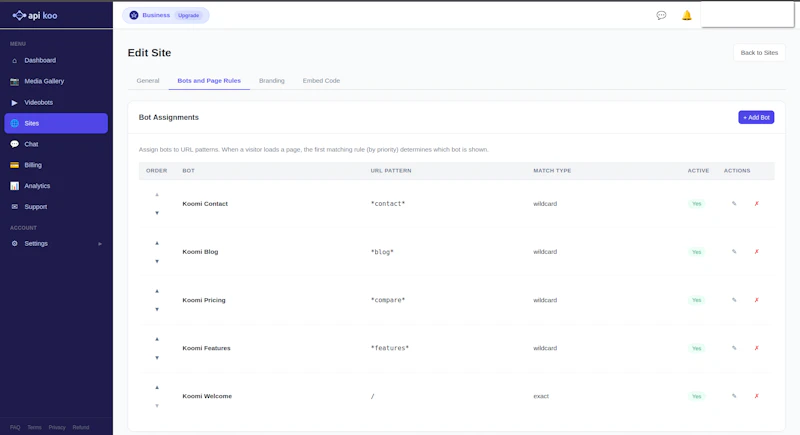This screenshot has height=435, width=800.
Task: Open the Privacy footer link
Action: 57,427
